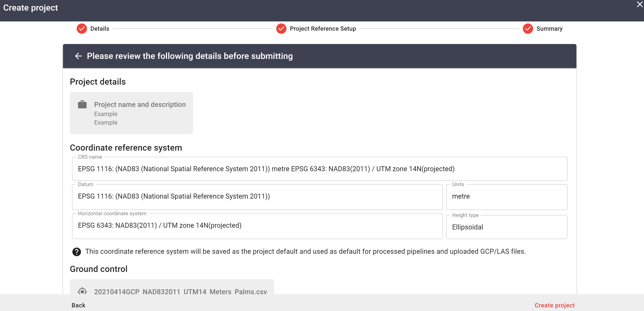Click the Create project button
Image resolution: width=644 pixels, height=311 pixels.
554,305
